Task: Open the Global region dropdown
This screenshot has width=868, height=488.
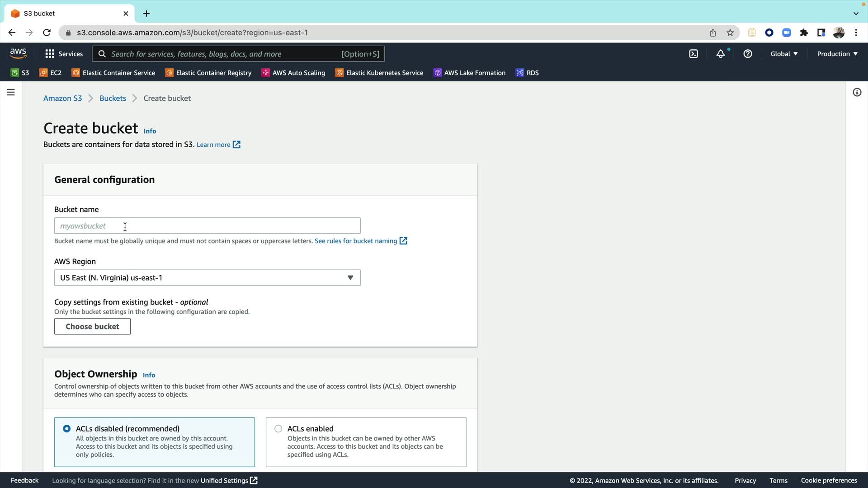Action: pos(784,54)
